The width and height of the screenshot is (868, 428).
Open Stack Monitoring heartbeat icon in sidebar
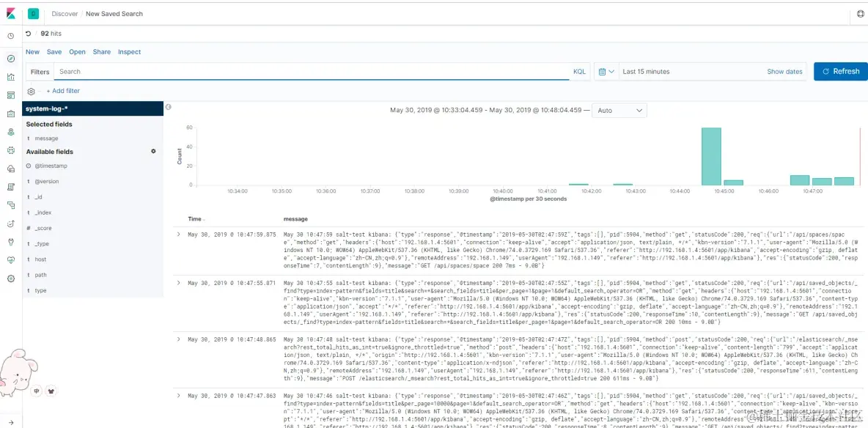pyautogui.click(x=10, y=260)
